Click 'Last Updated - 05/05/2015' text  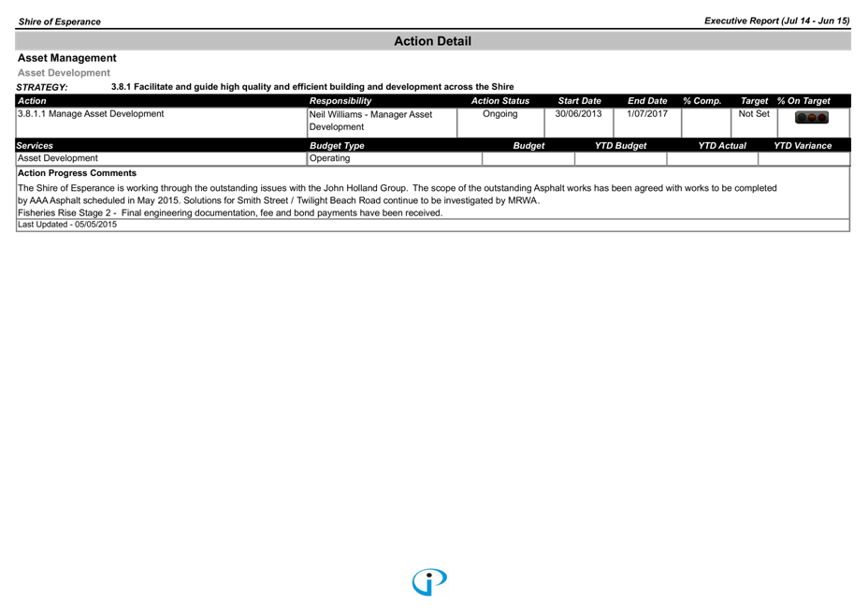pos(67,225)
